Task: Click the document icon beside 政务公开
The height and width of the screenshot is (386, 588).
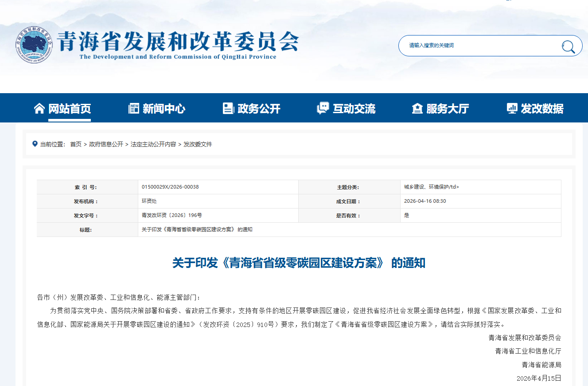Action: [x=228, y=108]
